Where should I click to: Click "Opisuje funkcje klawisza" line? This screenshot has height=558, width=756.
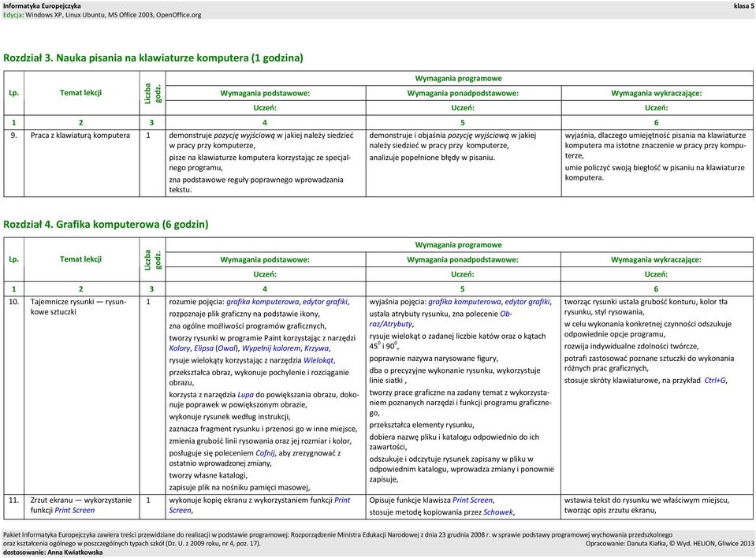click(432, 500)
